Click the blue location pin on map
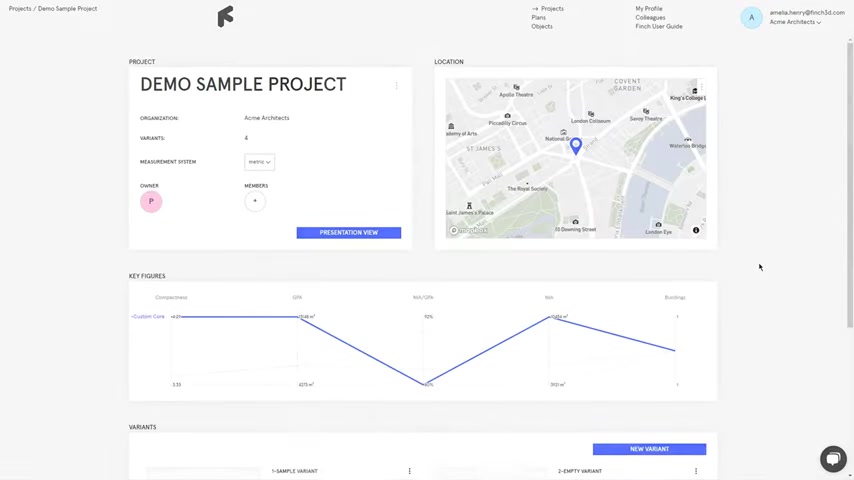 pos(576,146)
